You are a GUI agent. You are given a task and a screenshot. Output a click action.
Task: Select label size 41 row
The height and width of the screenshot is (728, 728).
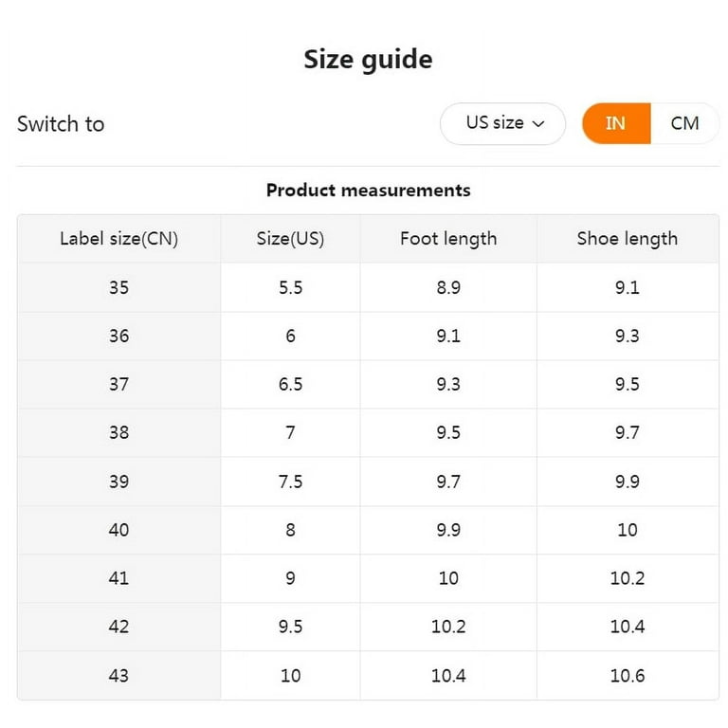point(368,578)
